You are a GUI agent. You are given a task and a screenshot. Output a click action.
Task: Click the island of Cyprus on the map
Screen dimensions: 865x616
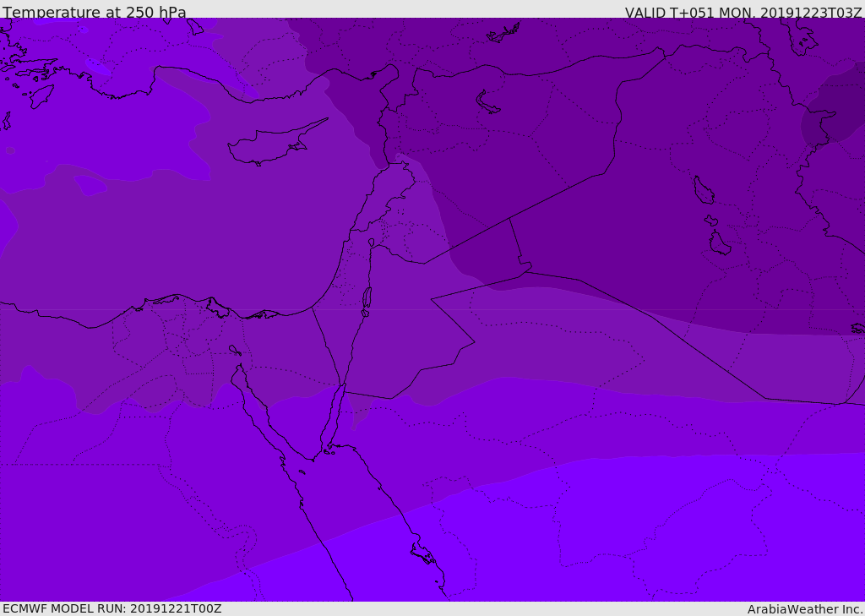[x=276, y=144]
